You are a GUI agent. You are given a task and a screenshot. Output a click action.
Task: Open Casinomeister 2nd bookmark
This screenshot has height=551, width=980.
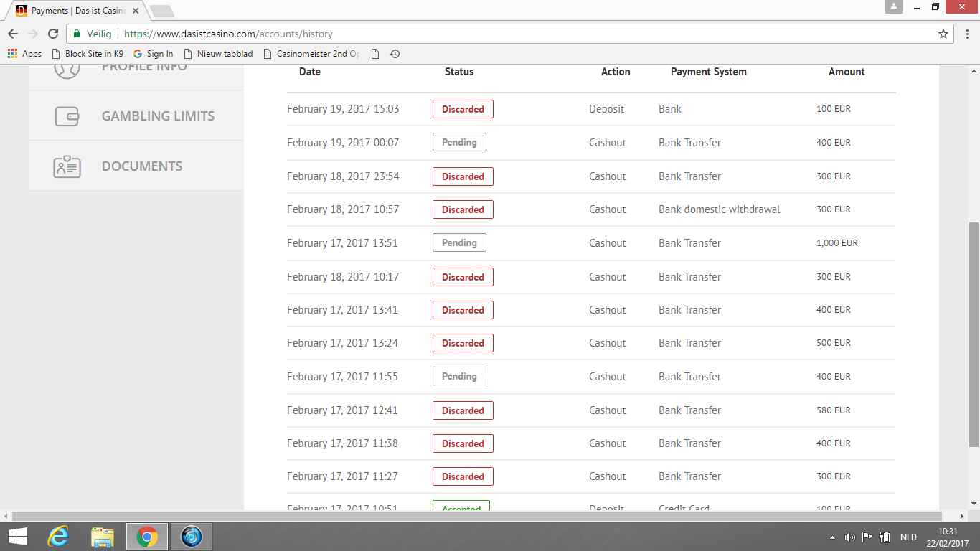coord(311,54)
